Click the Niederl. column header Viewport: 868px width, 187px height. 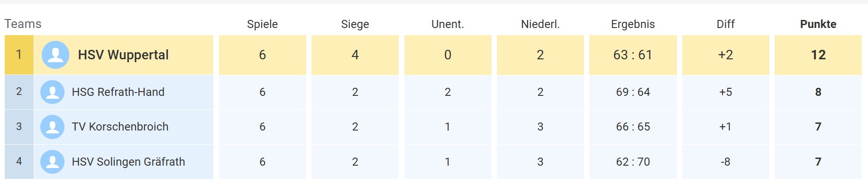pos(540,24)
